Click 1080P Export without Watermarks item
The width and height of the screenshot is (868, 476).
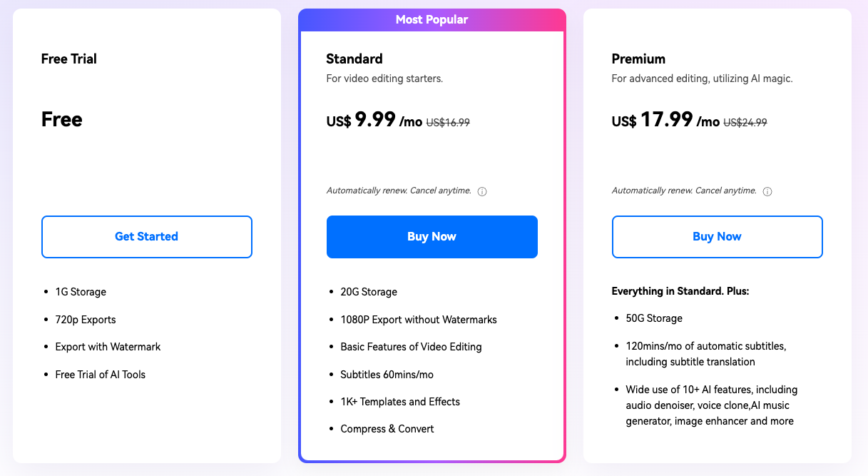point(419,320)
